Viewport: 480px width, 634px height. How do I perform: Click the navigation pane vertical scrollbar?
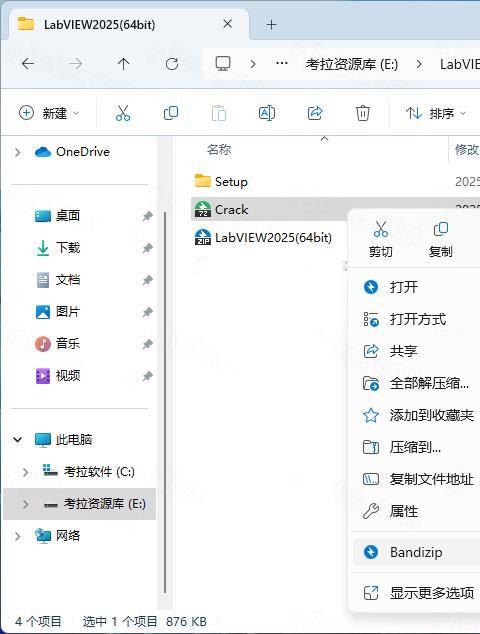(x=165, y=402)
